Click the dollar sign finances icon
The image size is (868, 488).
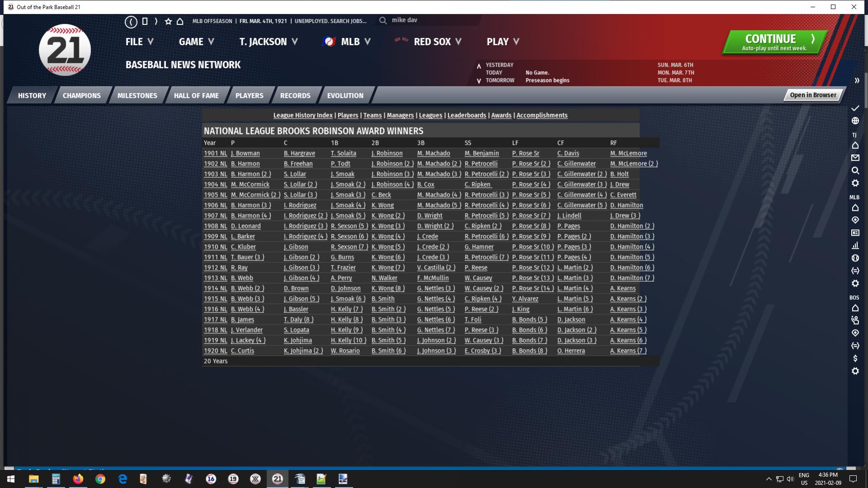[x=855, y=358]
